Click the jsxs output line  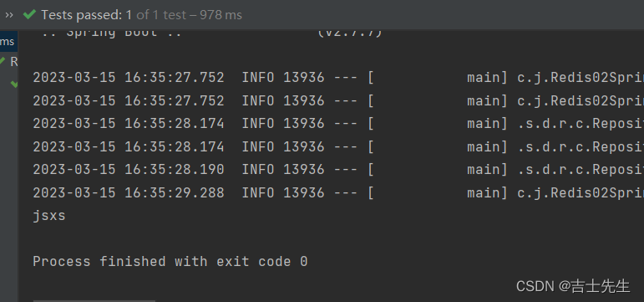(x=49, y=216)
